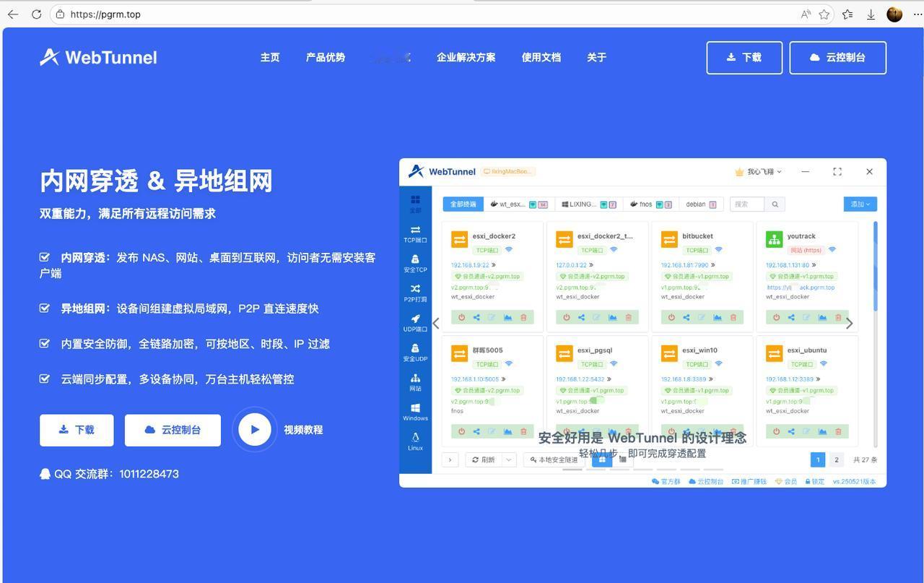Click the trash icon on bitbucket card
Screen dimensions: 924x583
(733, 317)
